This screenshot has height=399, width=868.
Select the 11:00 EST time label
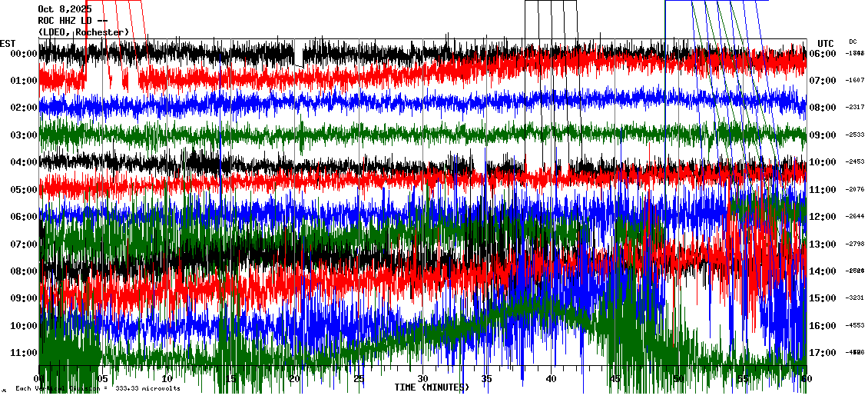click(24, 353)
